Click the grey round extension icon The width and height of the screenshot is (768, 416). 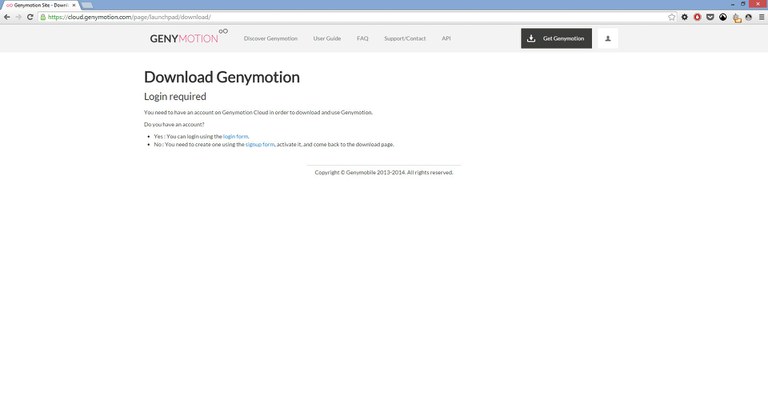click(x=748, y=17)
